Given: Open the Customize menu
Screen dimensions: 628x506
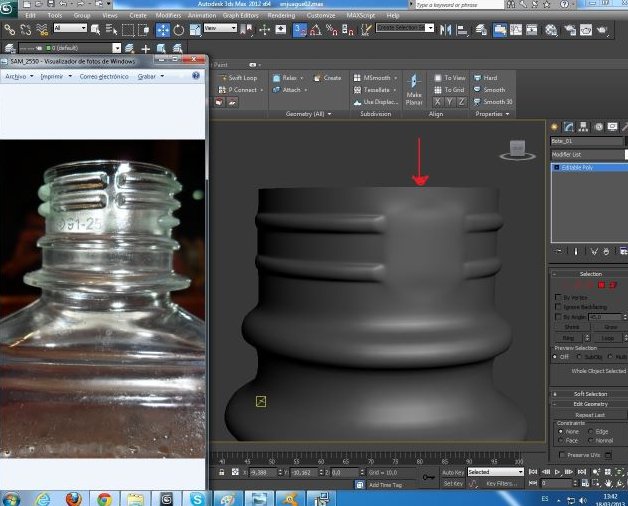Looking at the screenshot, I should 321,15.
